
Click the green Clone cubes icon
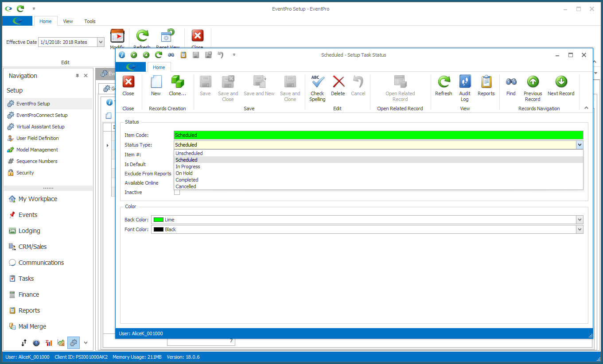coord(177,82)
